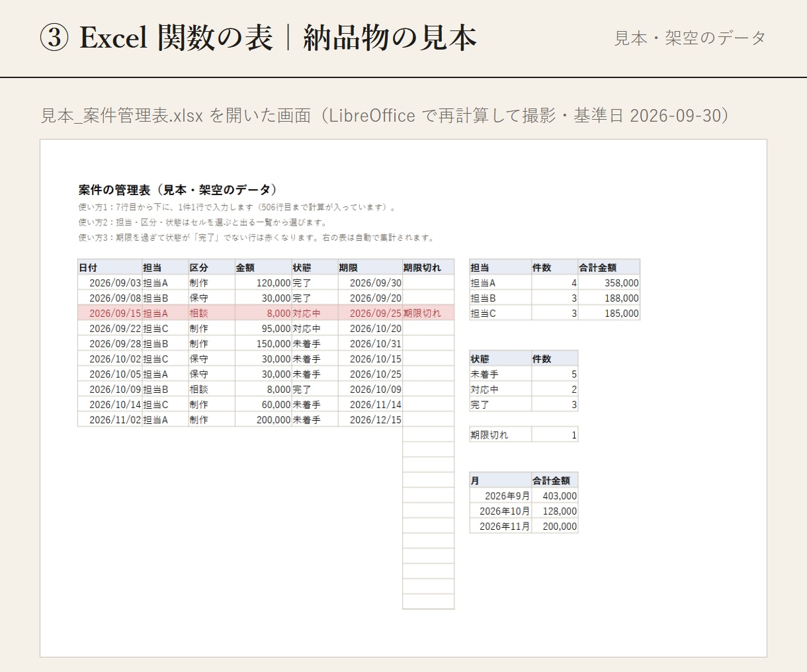Select the month cell 2026年11月
Viewport: 807px width, 672px height.
[501, 526]
